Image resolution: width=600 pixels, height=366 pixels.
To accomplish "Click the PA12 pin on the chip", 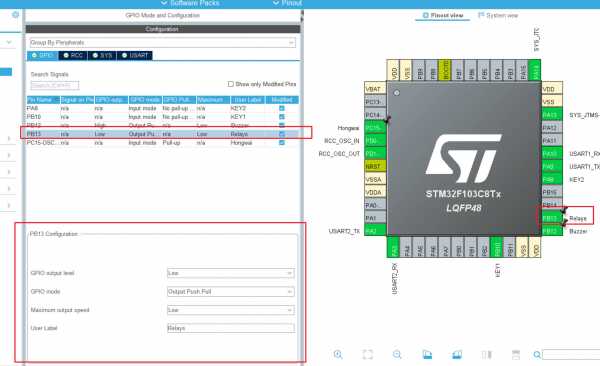I will (x=552, y=127).
